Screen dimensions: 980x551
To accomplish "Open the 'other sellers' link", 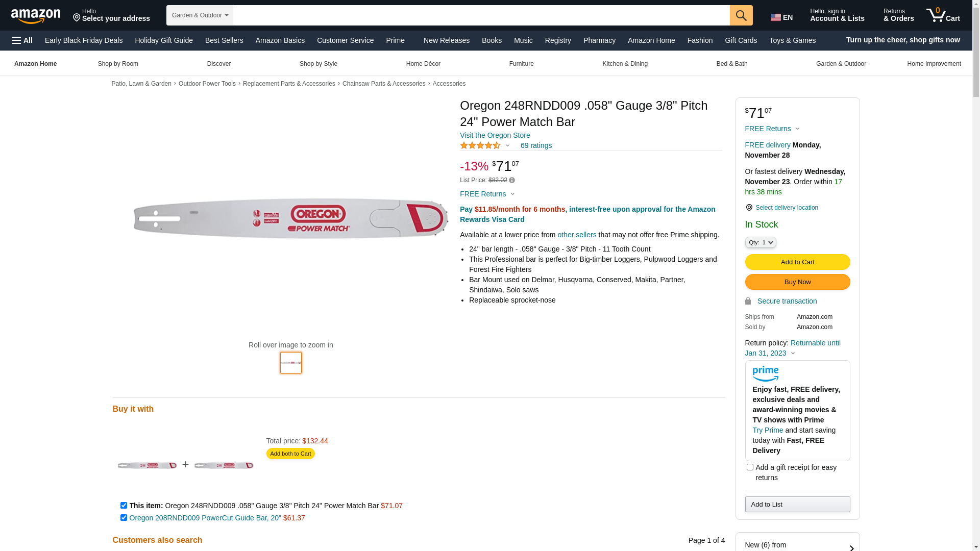I will 577,235.
